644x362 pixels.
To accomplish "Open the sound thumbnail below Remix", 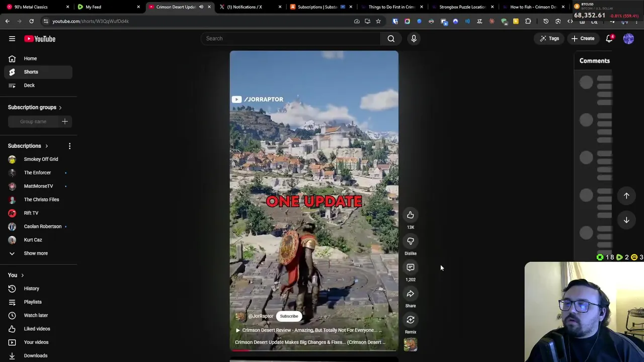I will pos(411,344).
